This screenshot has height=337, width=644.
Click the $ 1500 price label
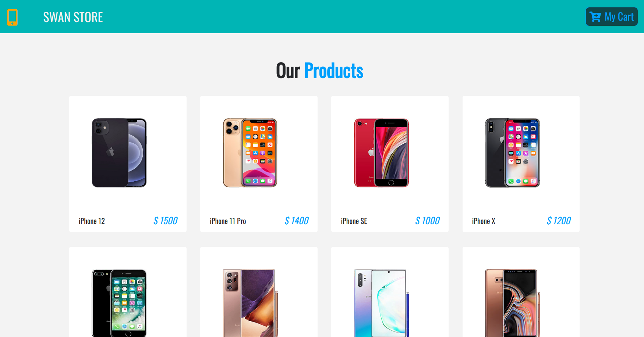pos(166,221)
